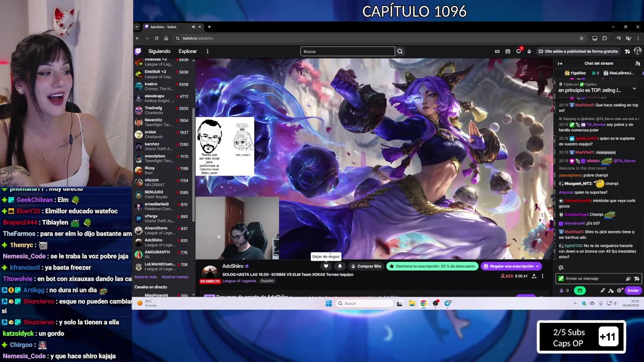Open a new browser tab
This screenshot has height=362, width=644.
pos(209,27)
